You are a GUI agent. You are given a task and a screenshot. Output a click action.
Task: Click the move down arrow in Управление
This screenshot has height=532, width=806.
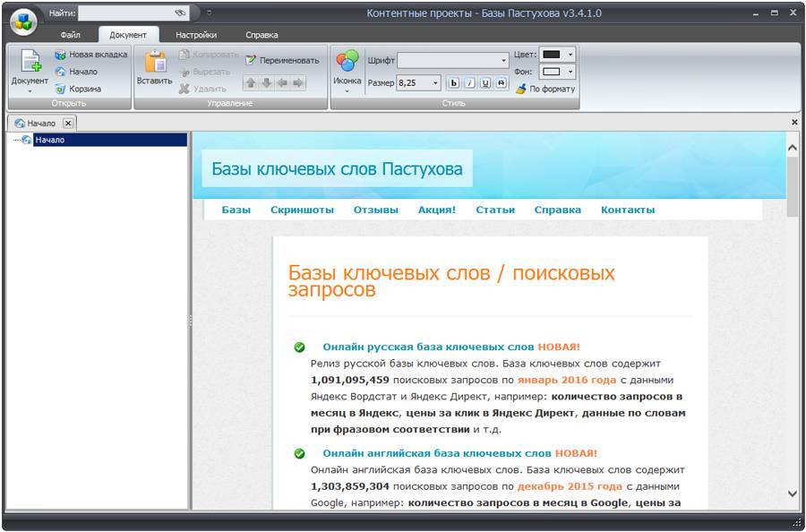[266, 82]
